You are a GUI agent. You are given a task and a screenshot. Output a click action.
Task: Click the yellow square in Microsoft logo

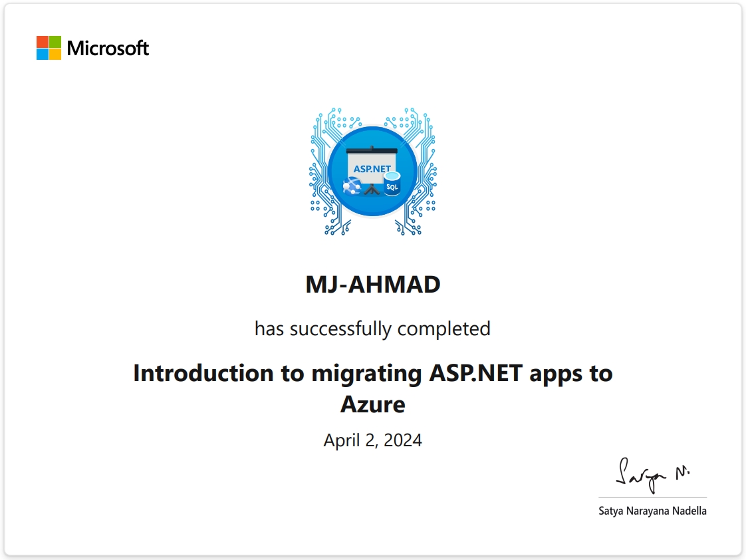[55, 55]
